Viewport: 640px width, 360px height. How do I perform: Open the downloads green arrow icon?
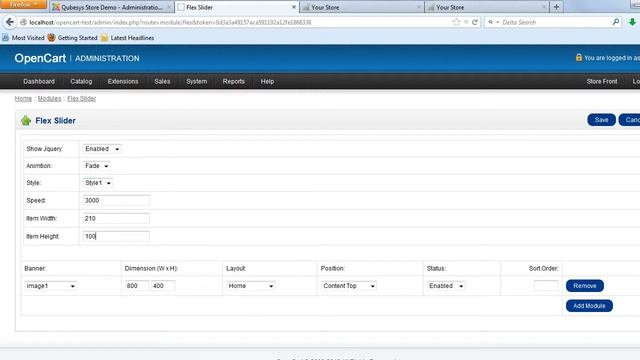632,22
